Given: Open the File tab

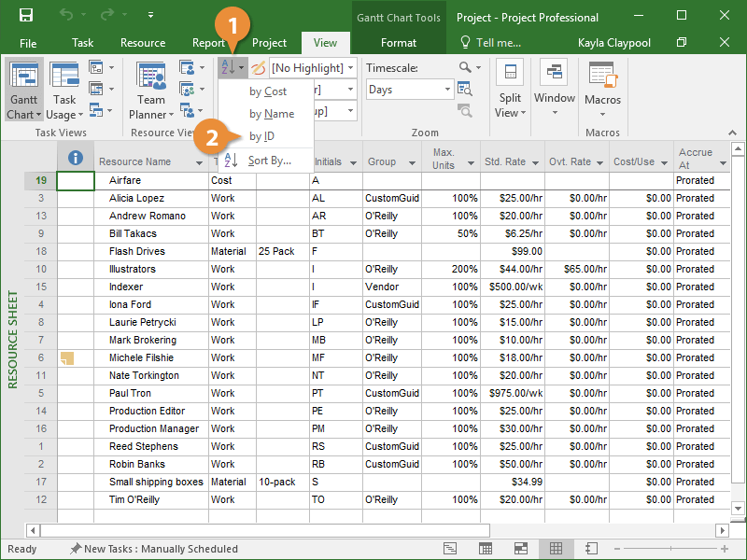Looking at the screenshot, I should point(28,43).
